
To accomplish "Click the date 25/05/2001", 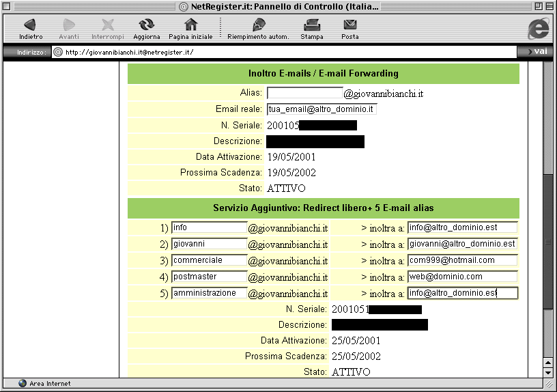I will [356, 341].
